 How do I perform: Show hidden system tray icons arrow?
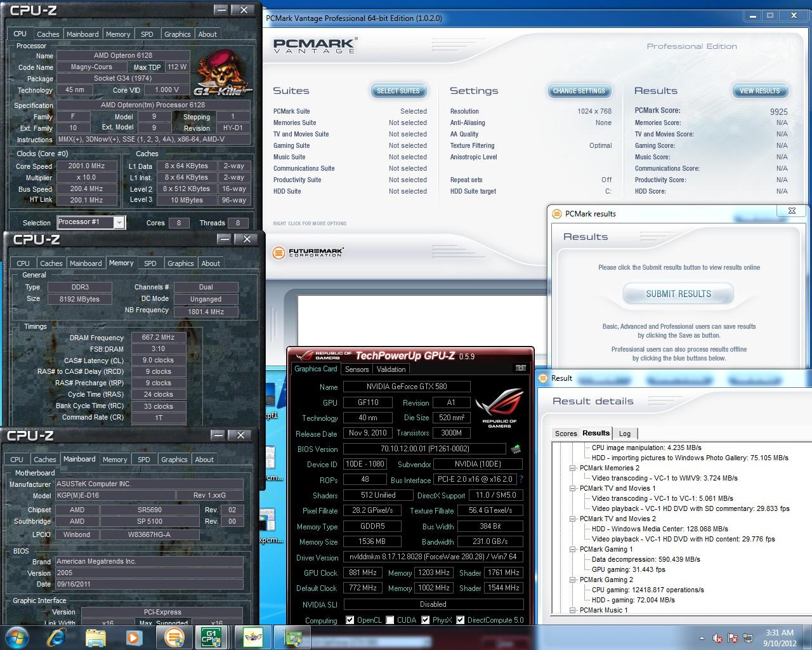(x=702, y=638)
